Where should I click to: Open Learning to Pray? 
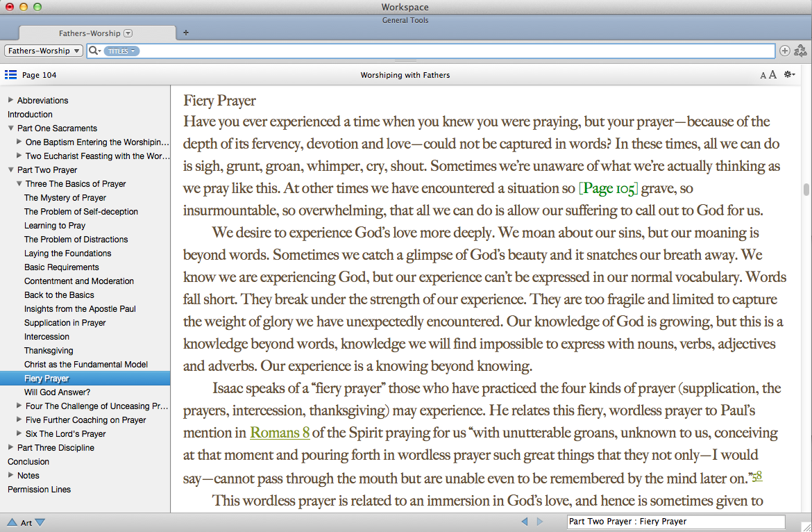pos(54,225)
